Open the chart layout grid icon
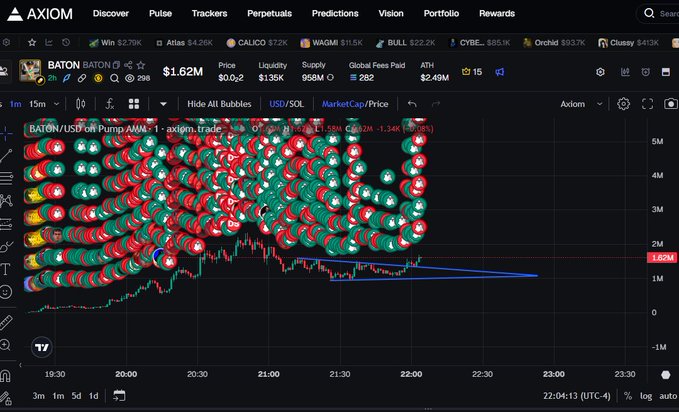679x412 pixels. 134,104
